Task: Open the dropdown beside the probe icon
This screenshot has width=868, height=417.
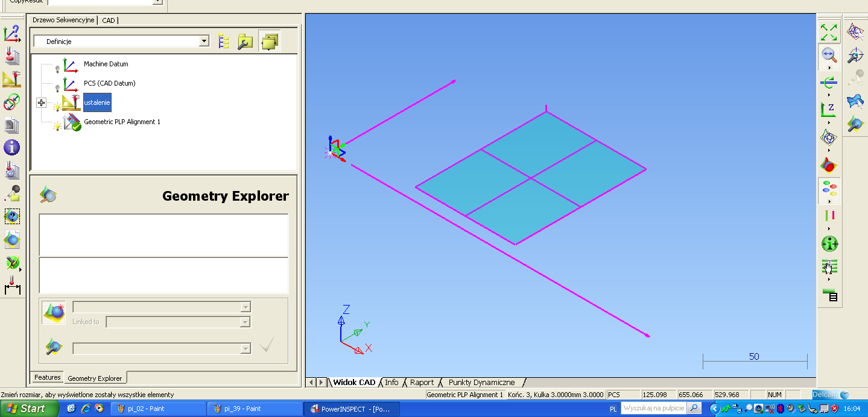Action: (245, 348)
